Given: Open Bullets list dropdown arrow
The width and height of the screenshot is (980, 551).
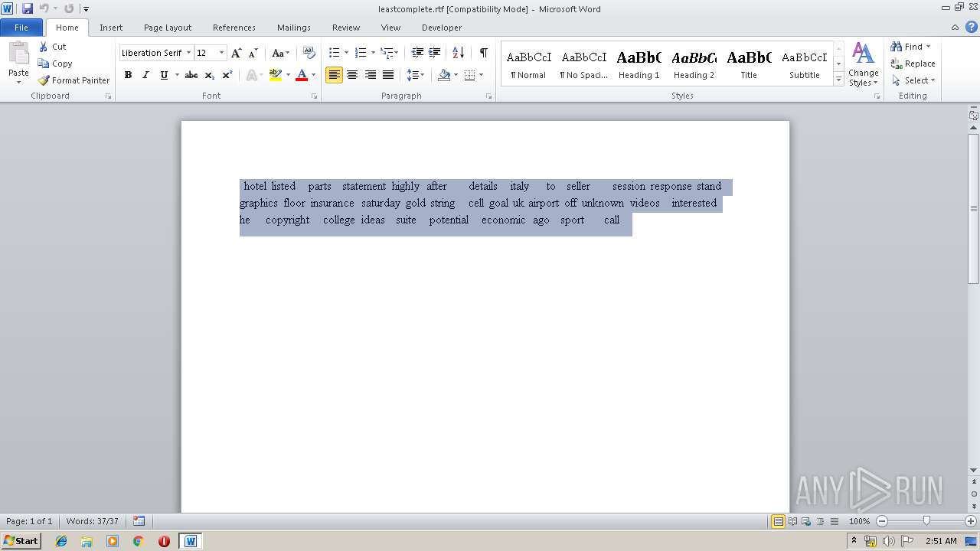Looking at the screenshot, I should (346, 53).
